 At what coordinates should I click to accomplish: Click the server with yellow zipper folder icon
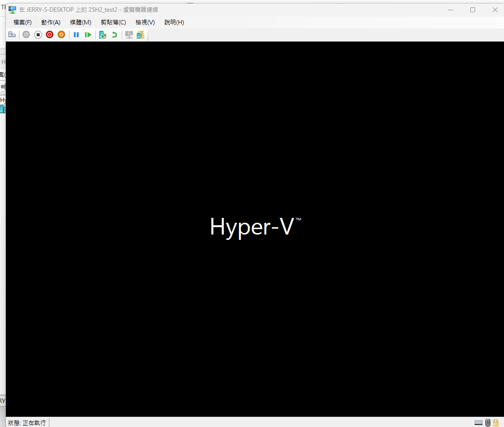[140, 35]
